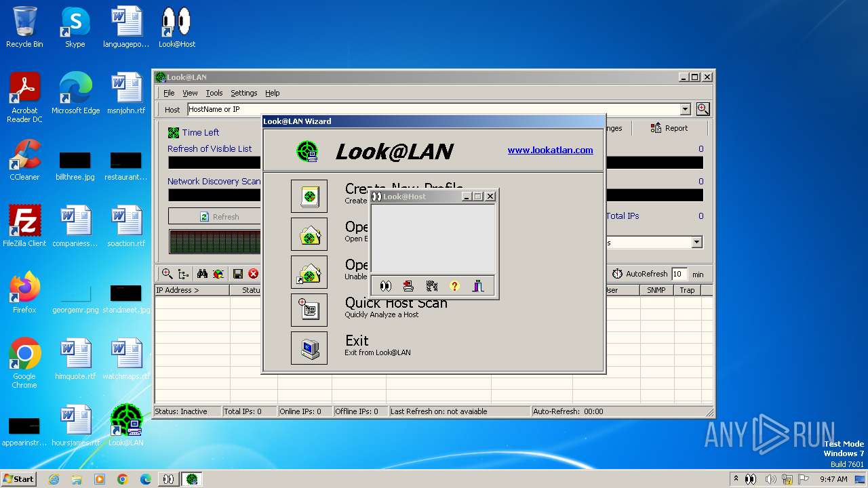Open the File menu
The height and width of the screenshot is (488, 868).
tap(169, 93)
